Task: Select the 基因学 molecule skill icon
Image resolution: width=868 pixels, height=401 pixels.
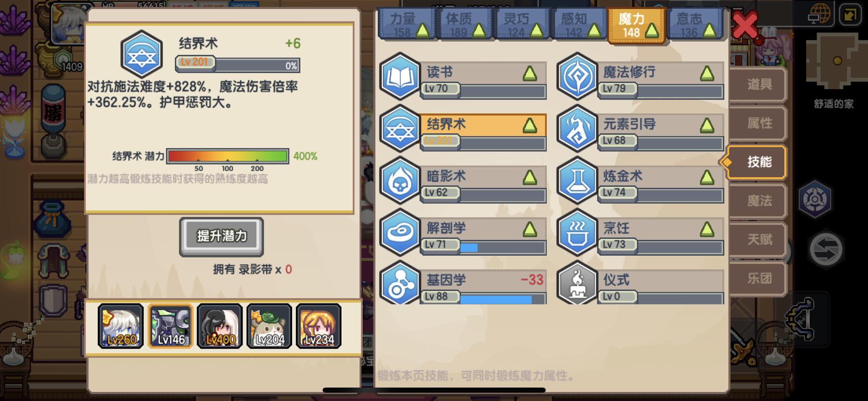Action: tap(400, 284)
